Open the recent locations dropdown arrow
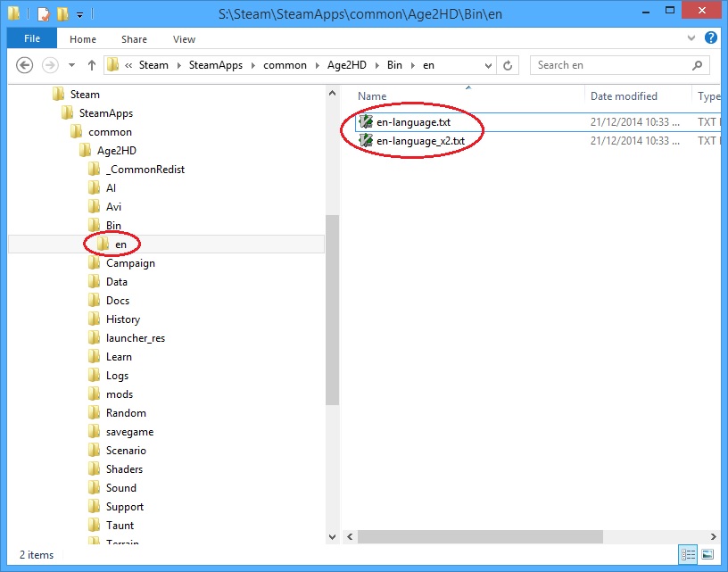This screenshot has width=728, height=572. coord(71,65)
